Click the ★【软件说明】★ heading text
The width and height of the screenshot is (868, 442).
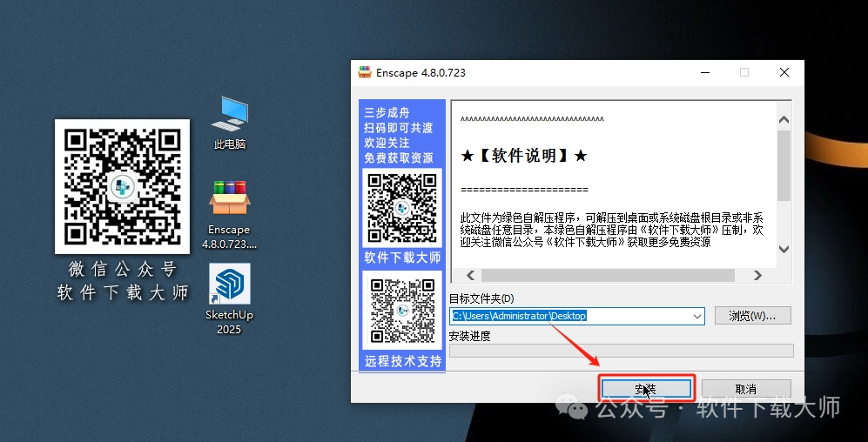(524, 156)
